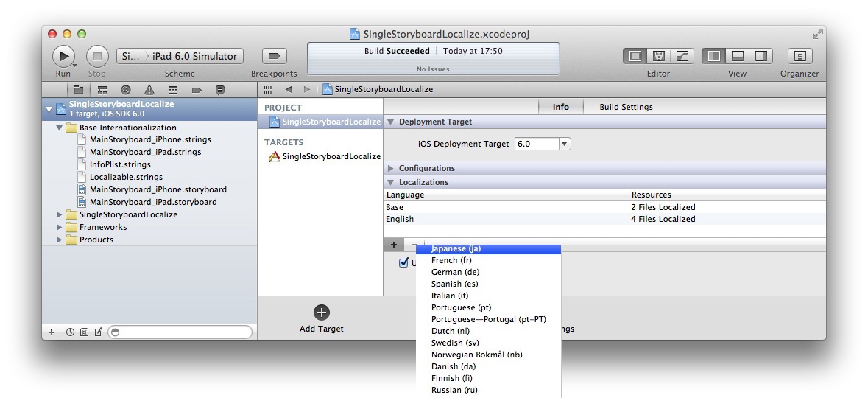Viewport: 868px width, 398px height.
Task: Filter files with unsaved changes
Action: [x=98, y=332]
